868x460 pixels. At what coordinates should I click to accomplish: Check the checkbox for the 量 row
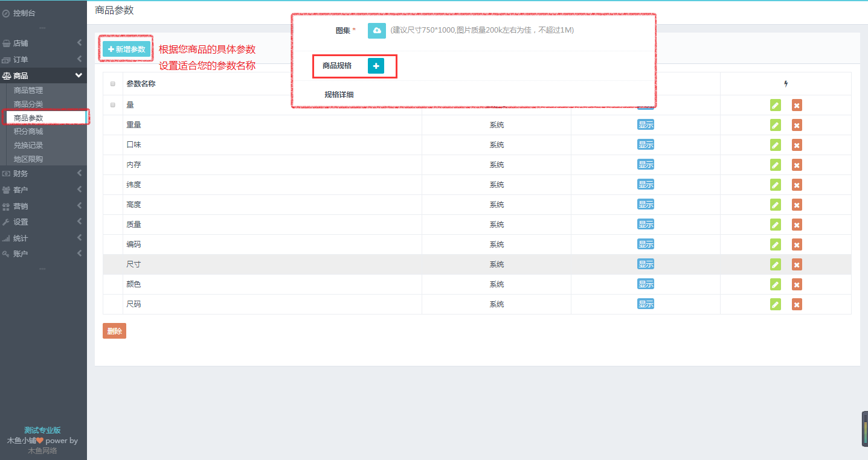pos(113,105)
